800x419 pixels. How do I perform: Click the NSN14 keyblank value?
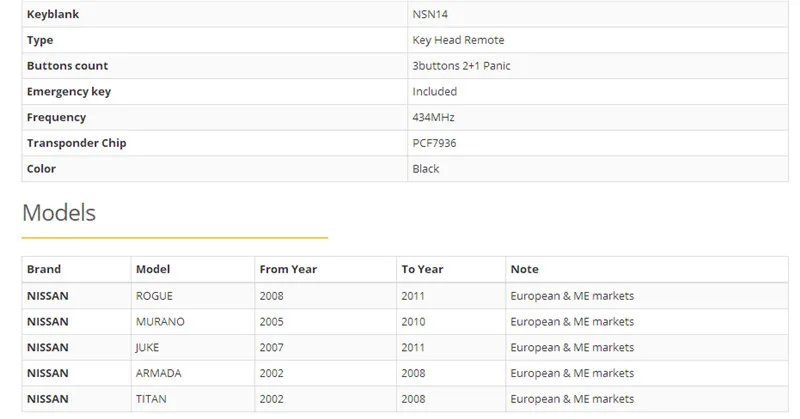pyautogui.click(x=430, y=14)
